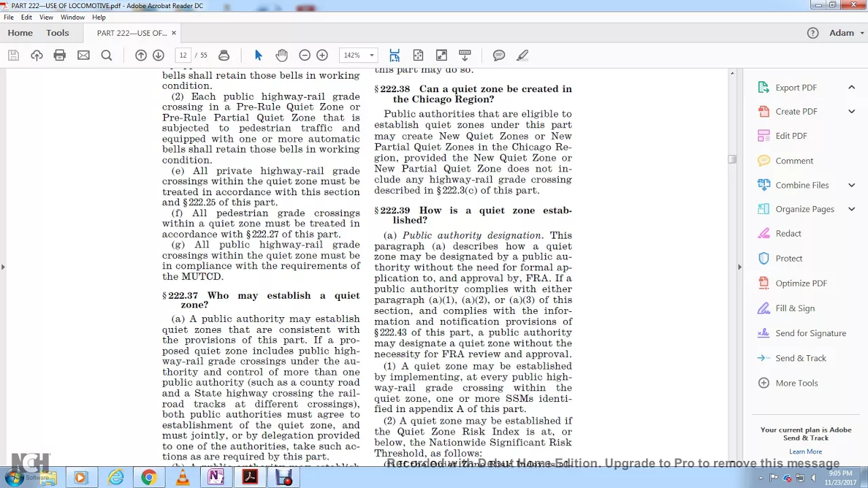Click the Fit One Full Page icon
Viewport: 868px width, 488px height.
click(x=418, y=56)
